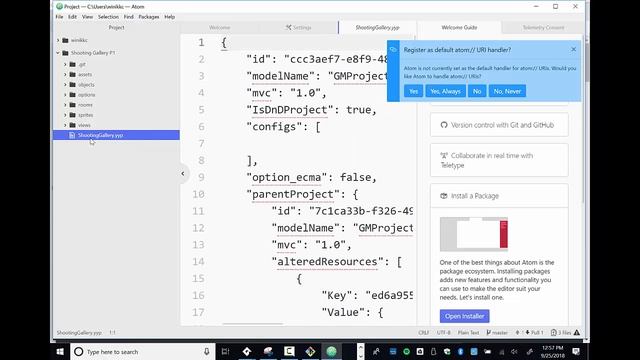Open the File menu
Screen dimensions: 640x360
tap(59, 17)
